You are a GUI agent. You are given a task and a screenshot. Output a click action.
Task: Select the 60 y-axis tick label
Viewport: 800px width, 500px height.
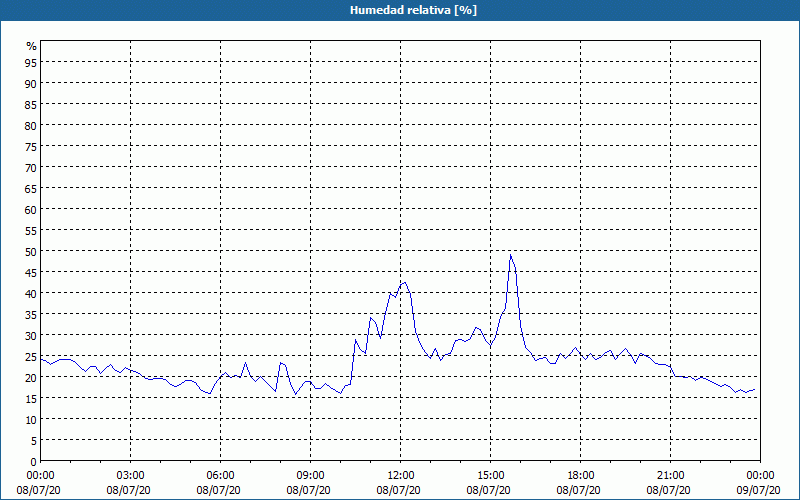click(x=31, y=209)
